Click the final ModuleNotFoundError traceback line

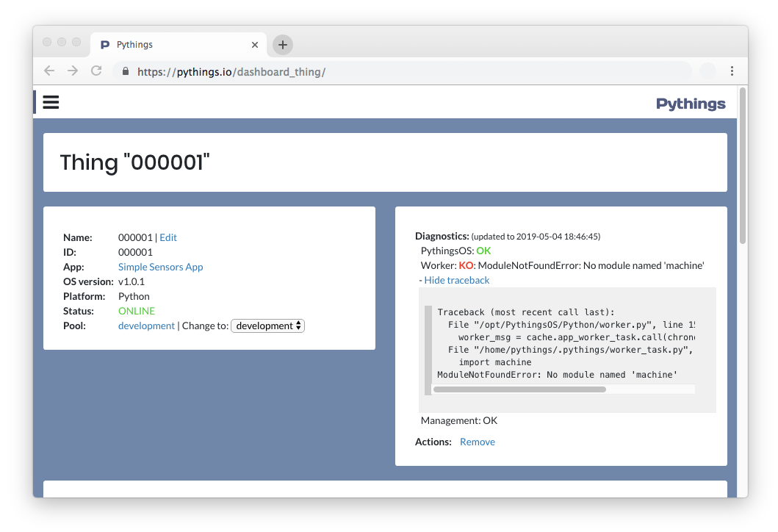pos(557,375)
